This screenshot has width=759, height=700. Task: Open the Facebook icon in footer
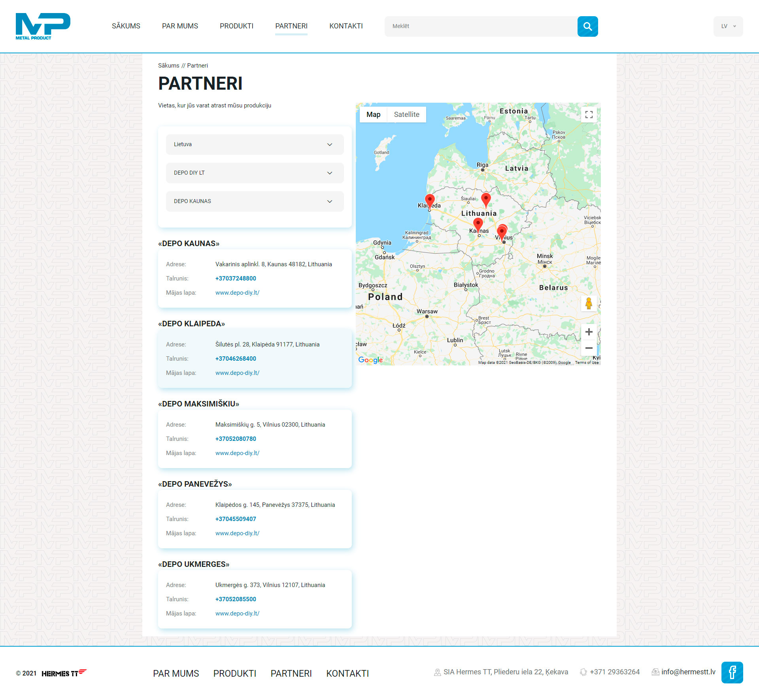point(732,672)
